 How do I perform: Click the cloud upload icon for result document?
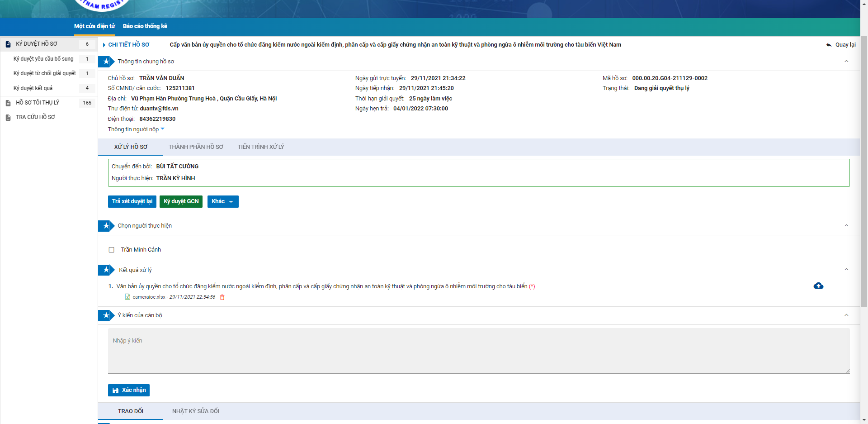[818, 286]
